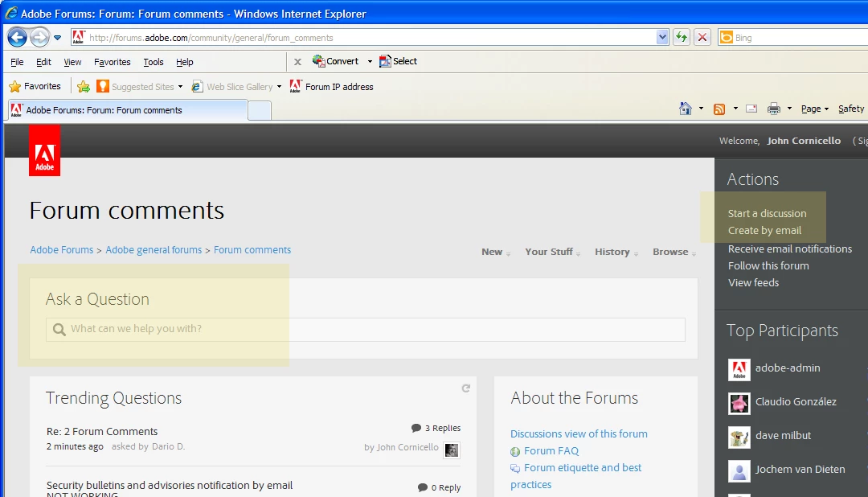
Task: Expand the Suggested Sites dropdown arrow
Action: [181, 87]
